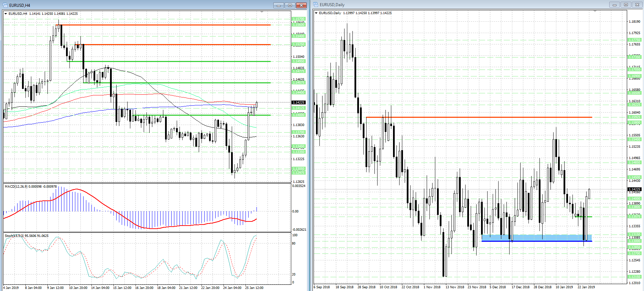The width and height of the screenshot is (644, 291).
Task: Click the '13 Nov 2018' date label in Daily chart
Action: 455,287
